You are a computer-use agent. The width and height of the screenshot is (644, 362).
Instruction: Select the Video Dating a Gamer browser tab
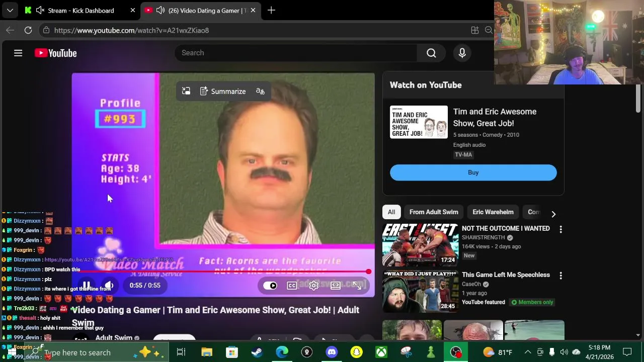pos(200,10)
